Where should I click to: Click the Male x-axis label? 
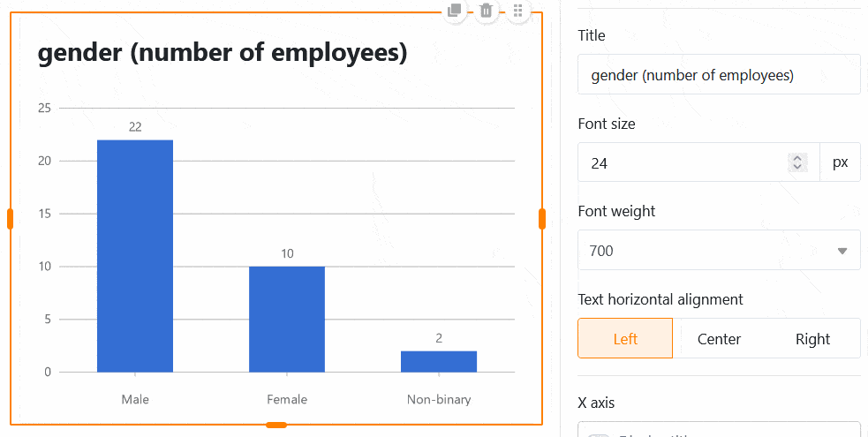click(135, 399)
